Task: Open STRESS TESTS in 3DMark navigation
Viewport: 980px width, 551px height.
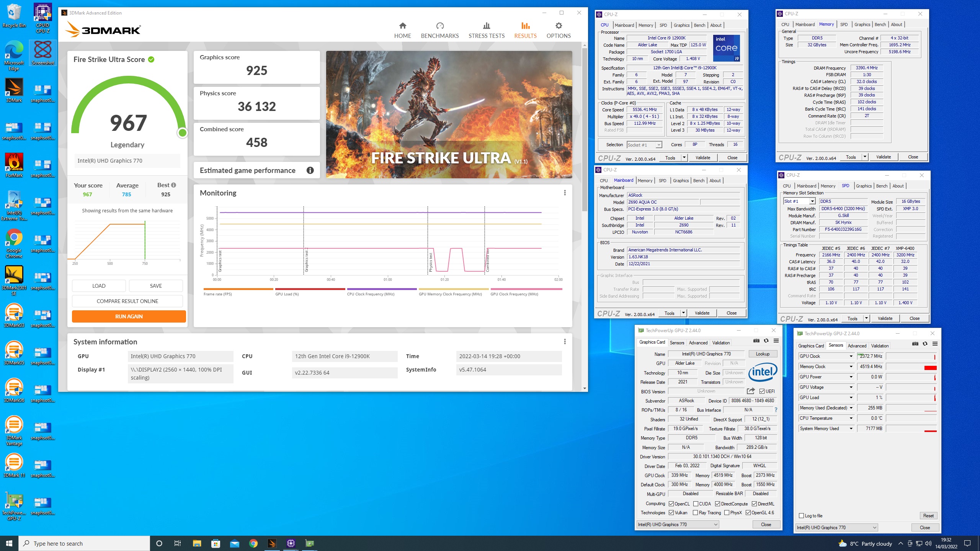Action: (x=486, y=30)
